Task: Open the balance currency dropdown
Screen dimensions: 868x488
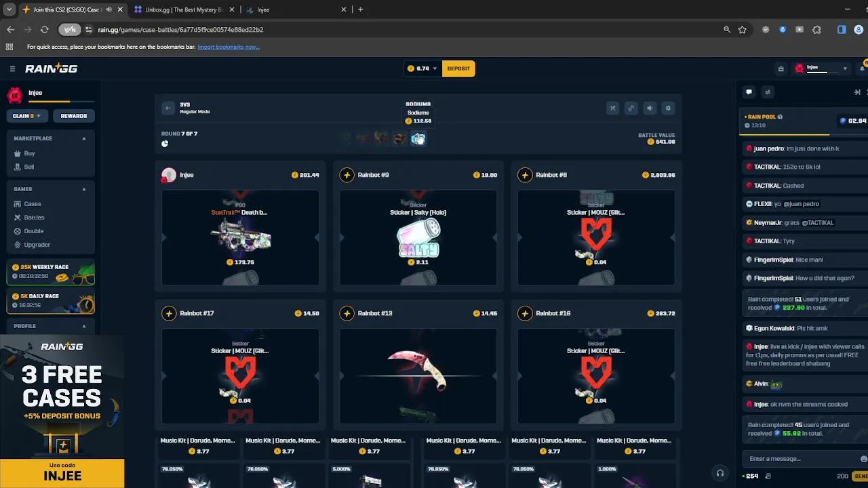Action: pos(422,68)
